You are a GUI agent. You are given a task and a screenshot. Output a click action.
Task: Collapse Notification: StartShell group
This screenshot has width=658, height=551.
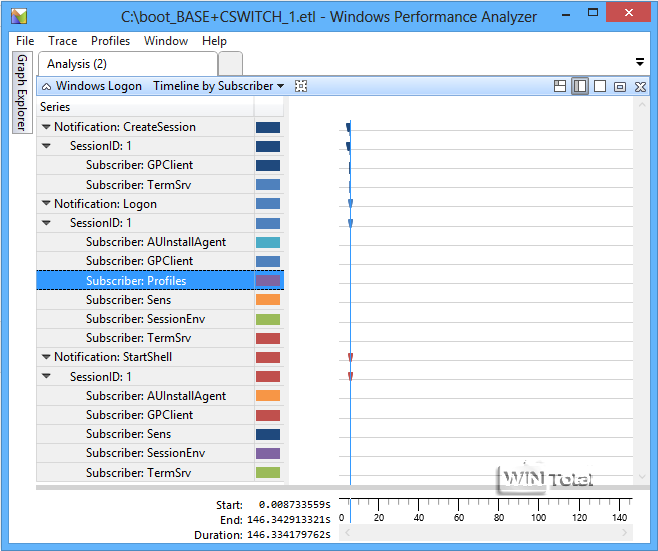point(46,357)
